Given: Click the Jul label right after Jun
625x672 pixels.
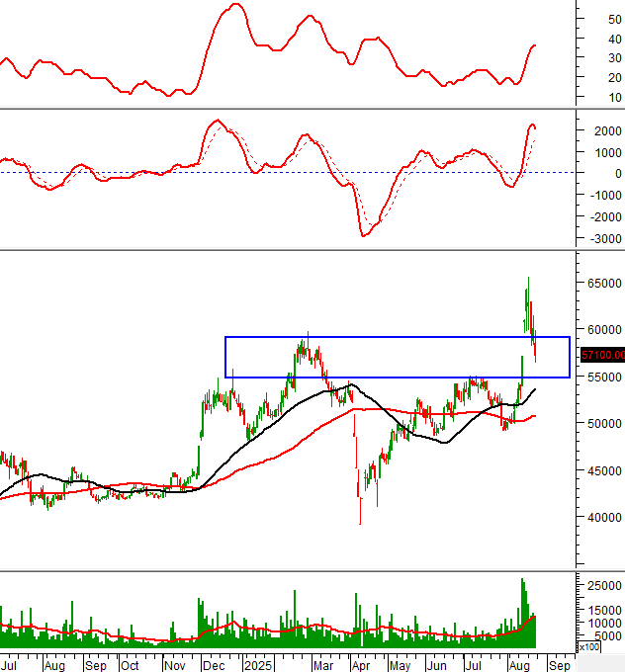Looking at the screenshot, I should (473, 665).
